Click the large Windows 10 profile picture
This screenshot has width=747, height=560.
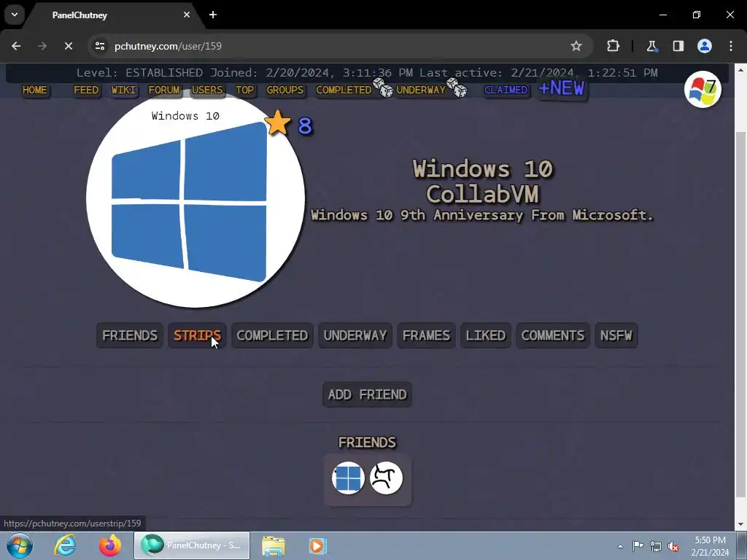(196, 198)
